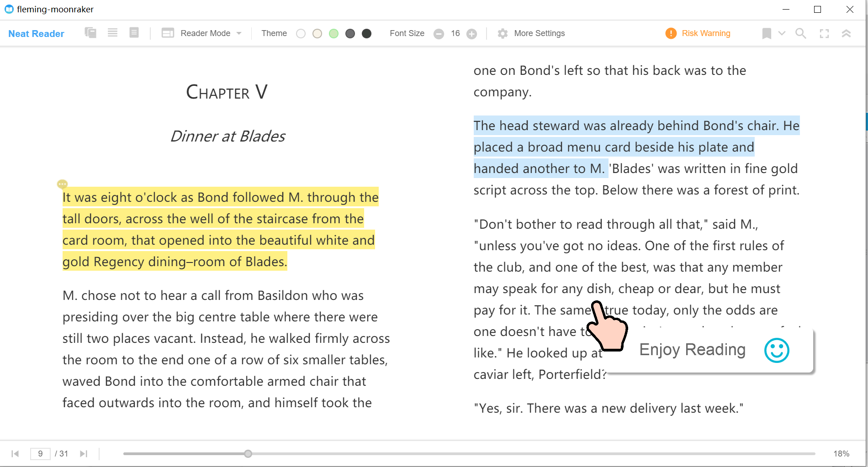
Task: Open search with the magnifier icon
Action: 800,33
